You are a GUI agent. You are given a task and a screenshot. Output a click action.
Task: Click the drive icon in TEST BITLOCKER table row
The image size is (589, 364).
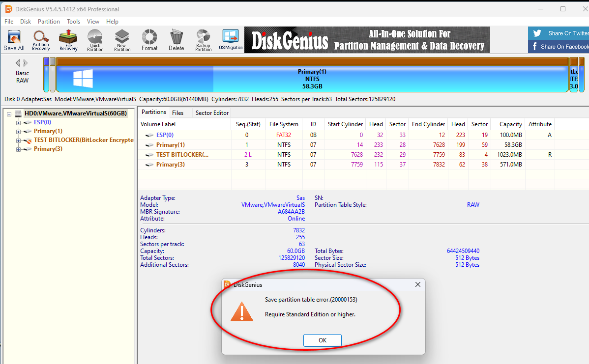click(149, 155)
